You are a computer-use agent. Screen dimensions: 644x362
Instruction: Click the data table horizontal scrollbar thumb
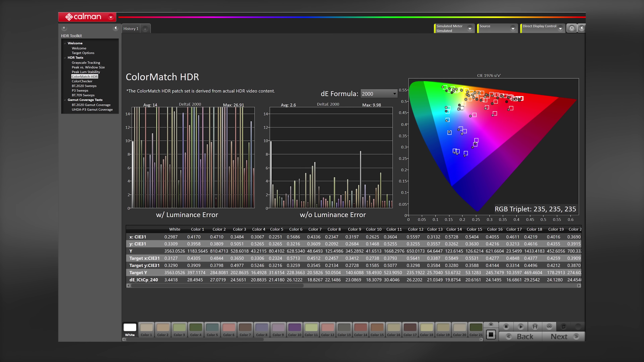(217, 286)
